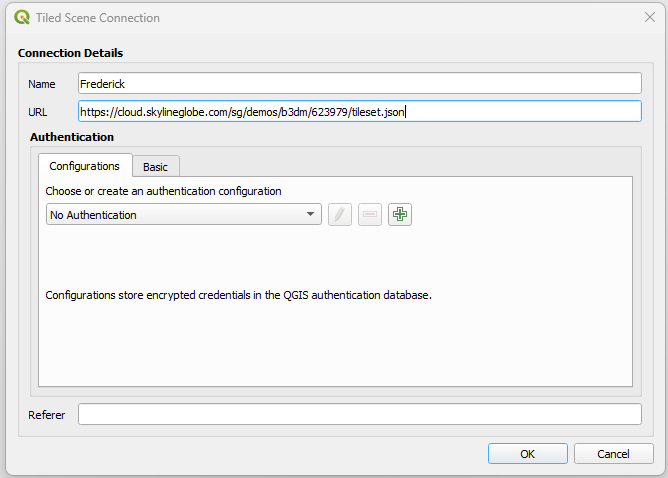
Task: Click the URL label
Action: tap(37, 112)
